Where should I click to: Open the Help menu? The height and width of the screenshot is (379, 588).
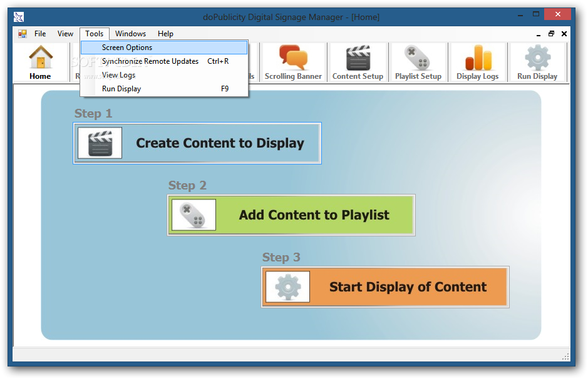point(165,34)
